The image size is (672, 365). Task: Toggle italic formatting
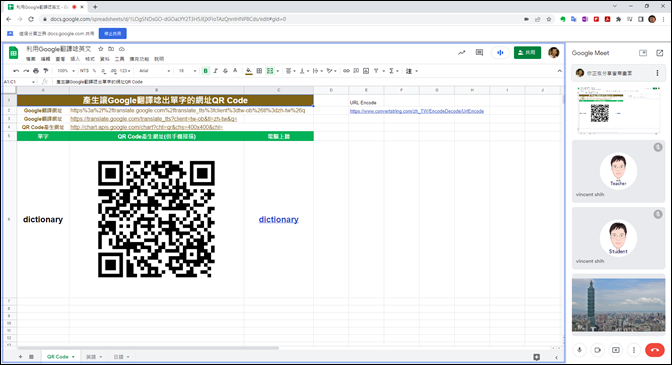(216, 71)
